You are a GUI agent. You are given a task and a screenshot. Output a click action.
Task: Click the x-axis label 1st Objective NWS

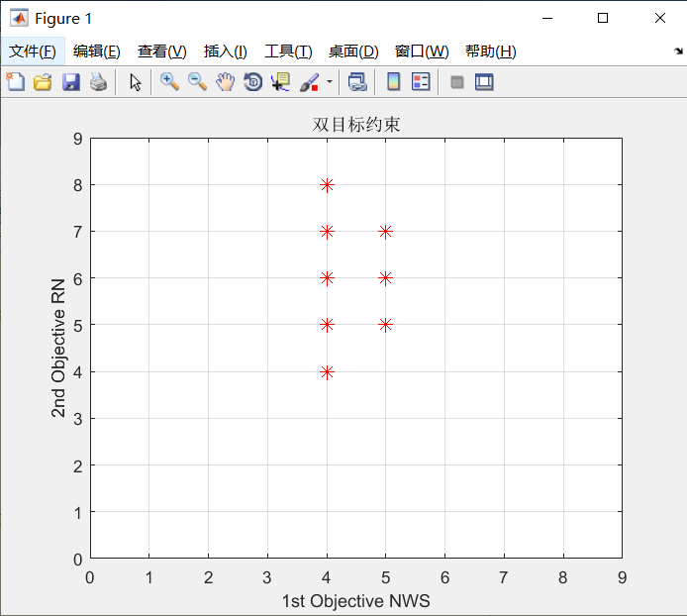(355, 601)
